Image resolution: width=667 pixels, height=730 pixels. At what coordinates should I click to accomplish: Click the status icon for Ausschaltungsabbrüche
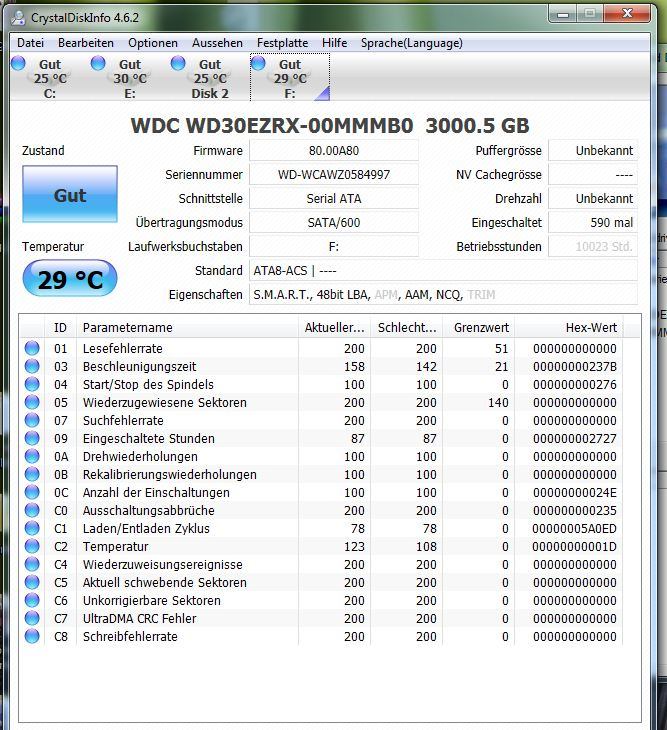(32, 510)
